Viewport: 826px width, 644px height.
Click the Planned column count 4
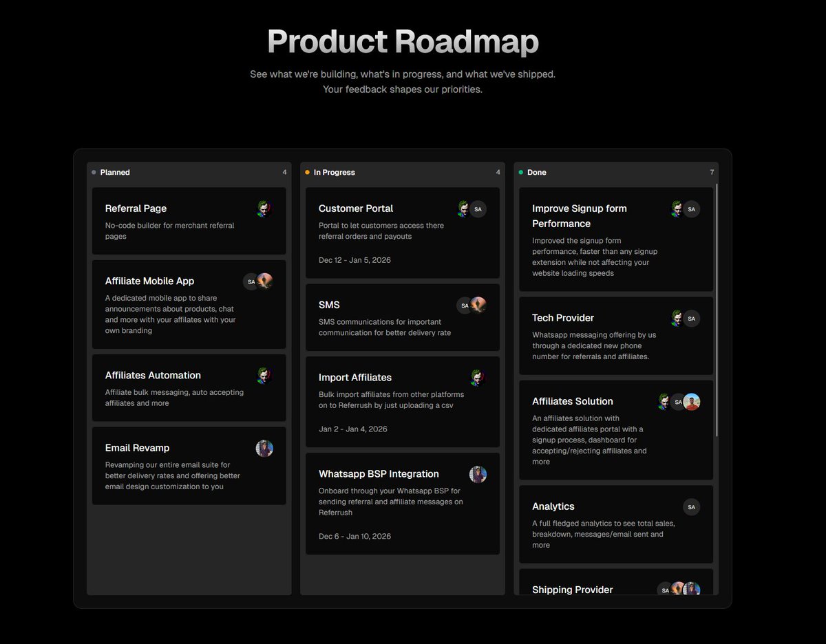tap(284, 173)
